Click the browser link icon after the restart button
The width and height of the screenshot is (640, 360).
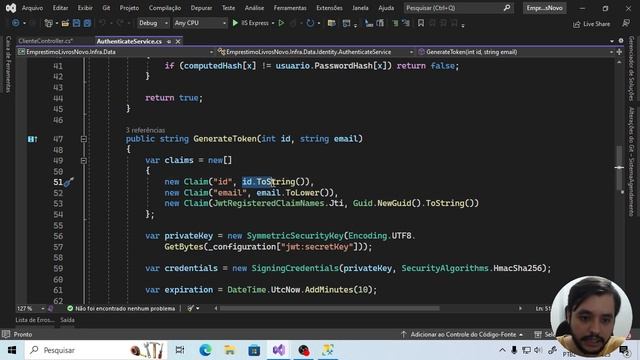(x=331, y=23)
